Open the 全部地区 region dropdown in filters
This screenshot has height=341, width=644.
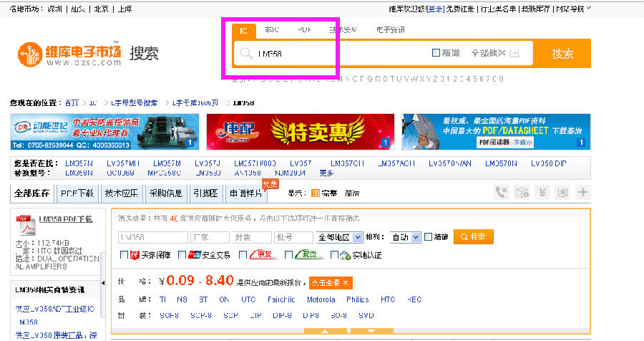point(338,237)
